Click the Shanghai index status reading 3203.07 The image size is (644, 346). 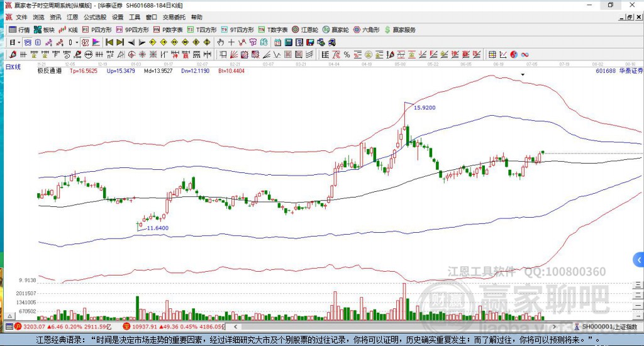coord(34,326)
